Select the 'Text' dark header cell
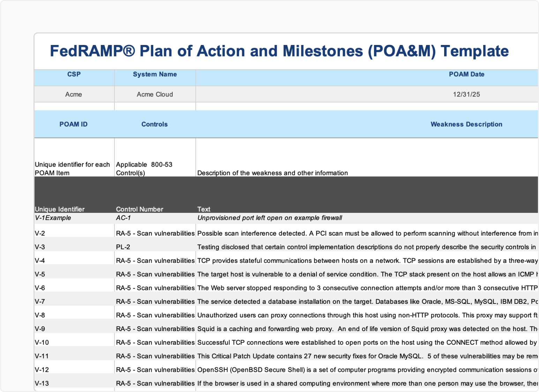 pyautogui.click(x=367, y=195)
